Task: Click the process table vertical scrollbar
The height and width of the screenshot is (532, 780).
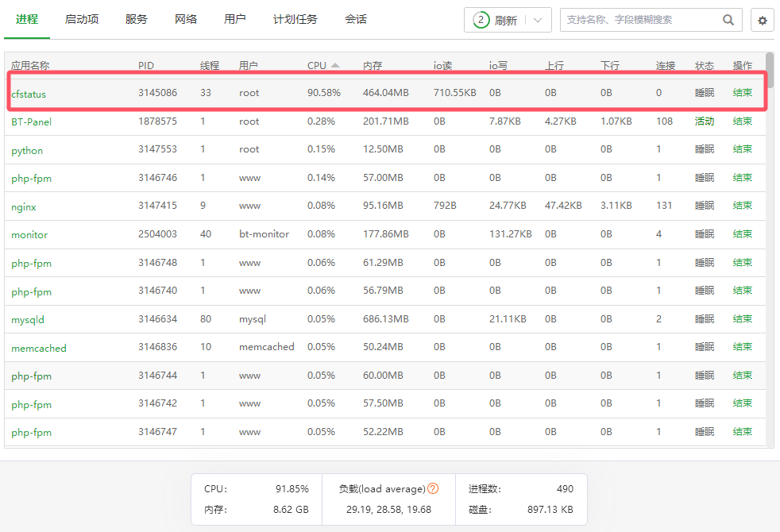Action: coord(770,70)
